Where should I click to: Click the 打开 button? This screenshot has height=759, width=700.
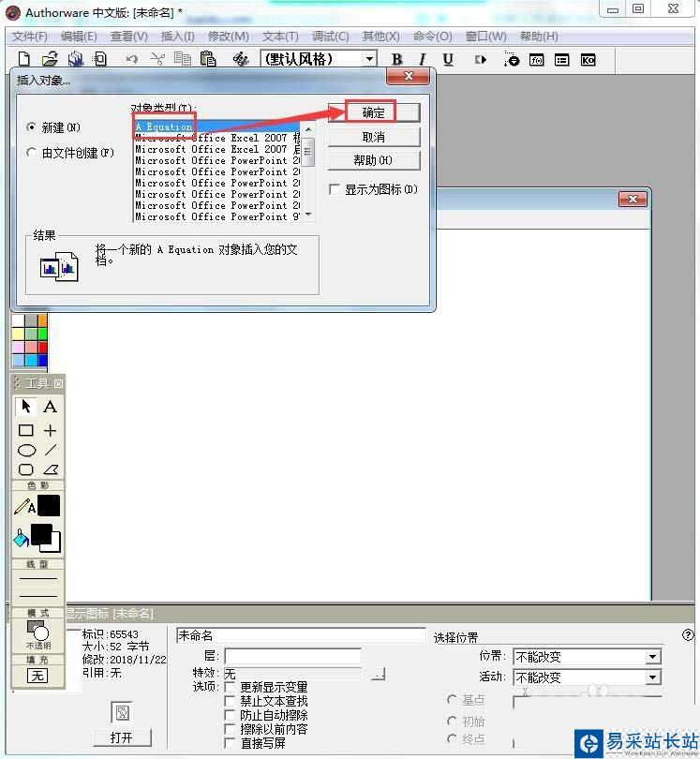click(x=122, y=737)
